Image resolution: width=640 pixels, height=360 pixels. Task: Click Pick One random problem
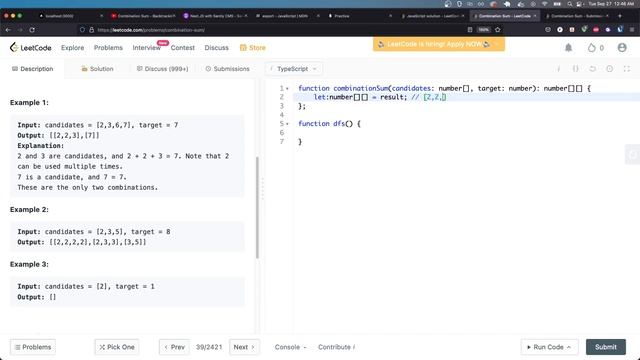pyautogui.click(x=117, y=347)
